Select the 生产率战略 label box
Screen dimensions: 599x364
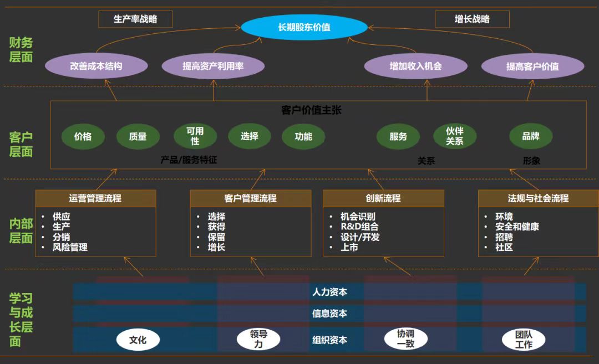(135, 19)
